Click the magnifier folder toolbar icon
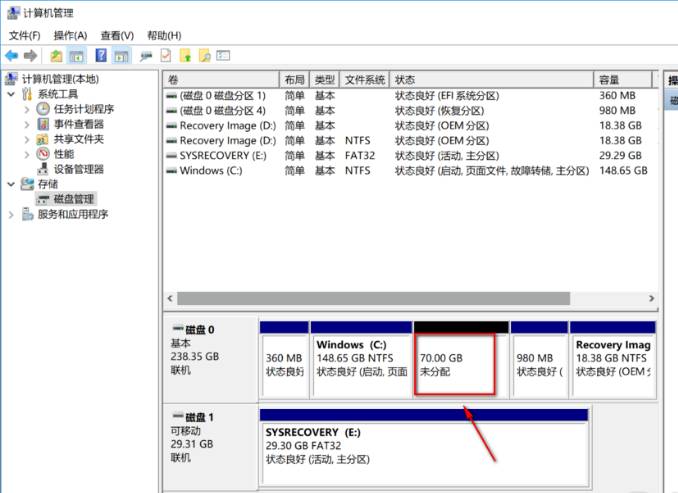The image size is (678, 493). [x=204, y=56]
